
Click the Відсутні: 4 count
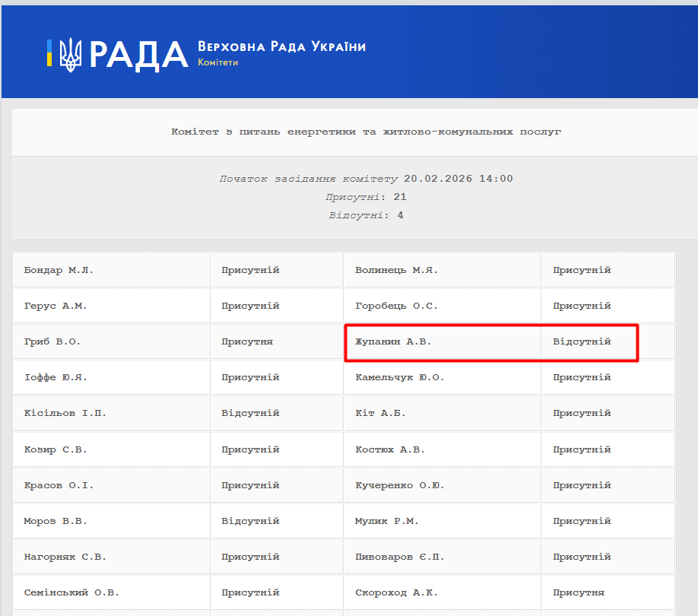(366, 215)
